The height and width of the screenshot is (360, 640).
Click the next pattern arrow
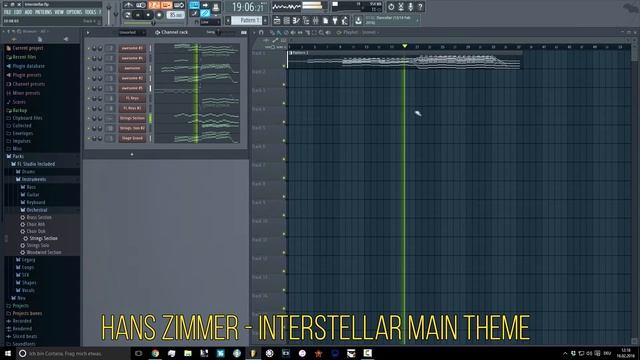click(x=265, y=20)
